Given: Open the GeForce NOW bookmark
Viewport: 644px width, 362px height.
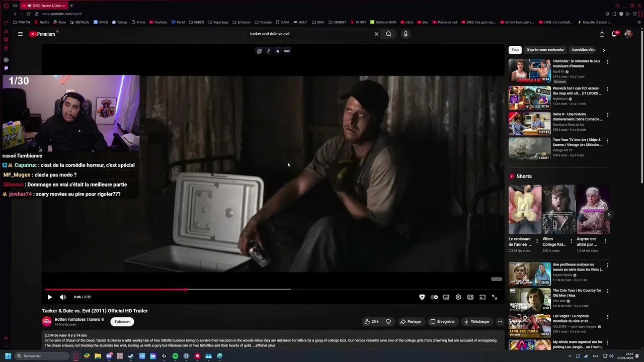Looking at the screenshot, I should pyautogui.click(x=383, y=22).
